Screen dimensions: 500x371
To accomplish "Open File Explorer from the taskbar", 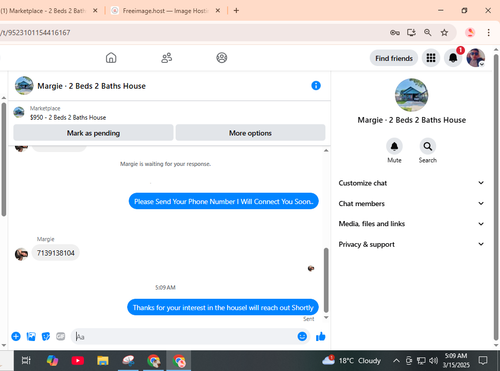I will (x=103, y=361).
